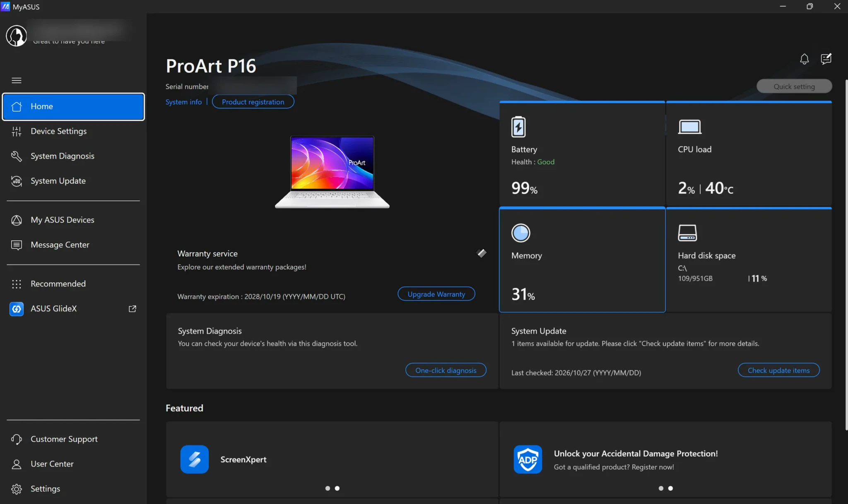
Task: Click the Memory pie chart icon
Action: (x=520, y=233)
